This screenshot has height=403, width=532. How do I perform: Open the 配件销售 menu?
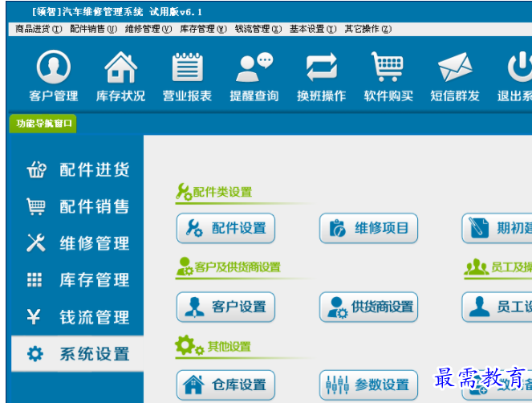94,29
